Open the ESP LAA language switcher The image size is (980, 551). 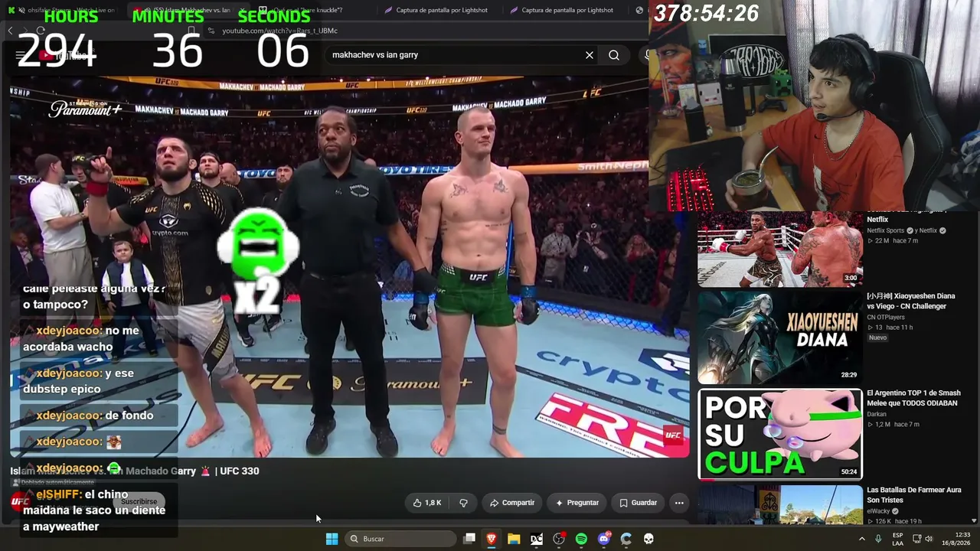(x=898, y=539)
